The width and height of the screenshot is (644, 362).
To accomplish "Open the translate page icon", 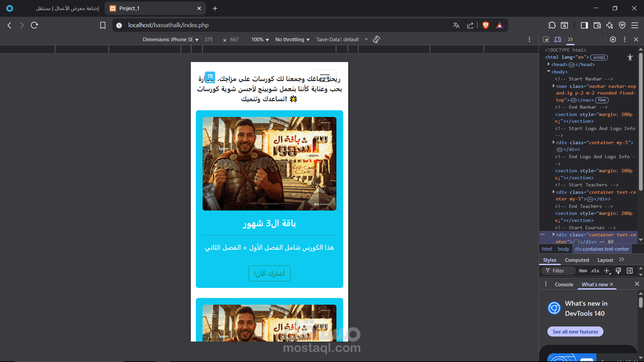I will 456,25.
